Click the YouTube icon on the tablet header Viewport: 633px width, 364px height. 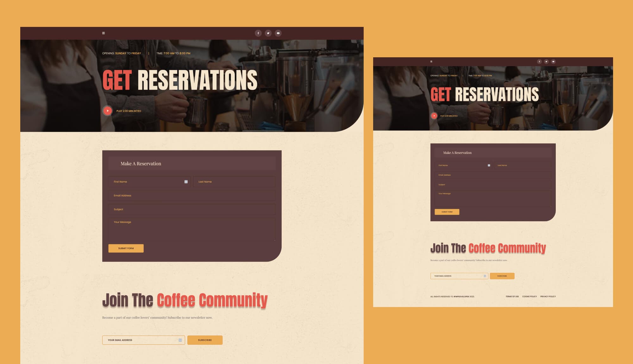pos(553,61)
